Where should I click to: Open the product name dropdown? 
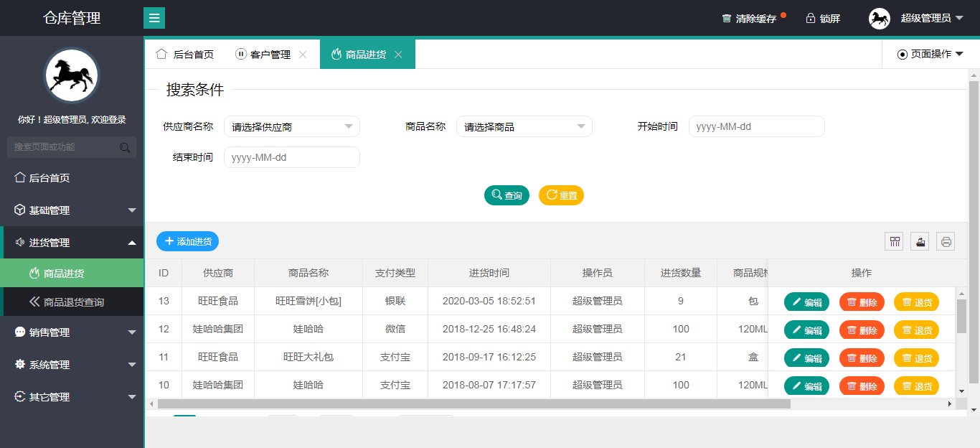[524, 127]
